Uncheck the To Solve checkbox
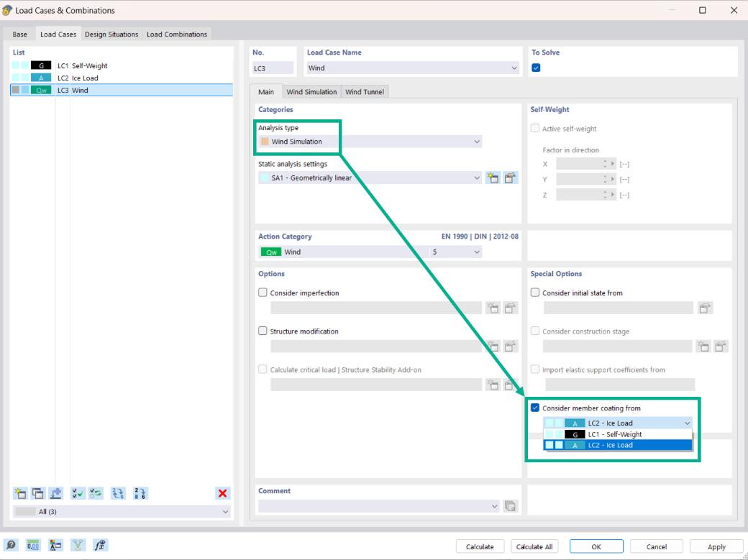748x560 pixels. point(536,68)
